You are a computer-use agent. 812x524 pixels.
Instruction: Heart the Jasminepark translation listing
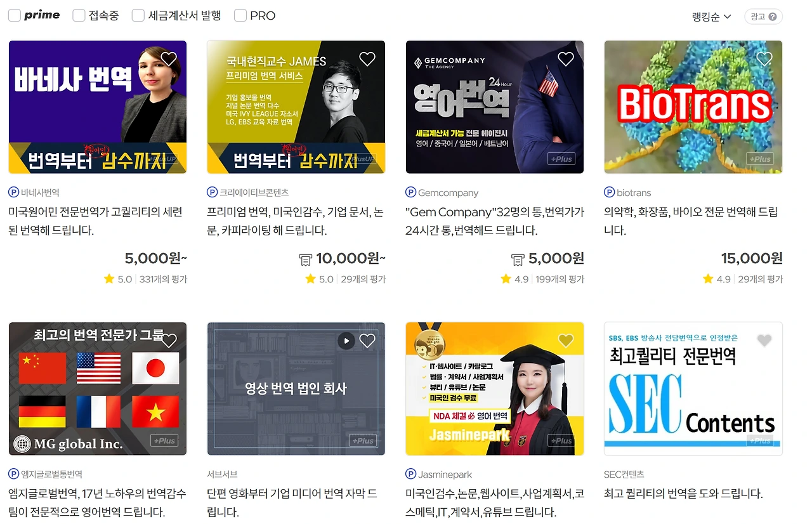tap(566, 341)
